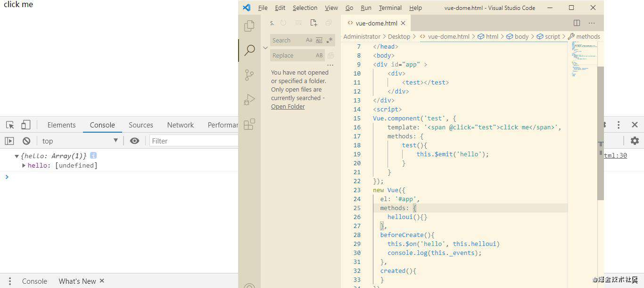Viewport: 644px width, 288px height.
Task: Click the Replace All icon
Action: click(x=331, y=56)
